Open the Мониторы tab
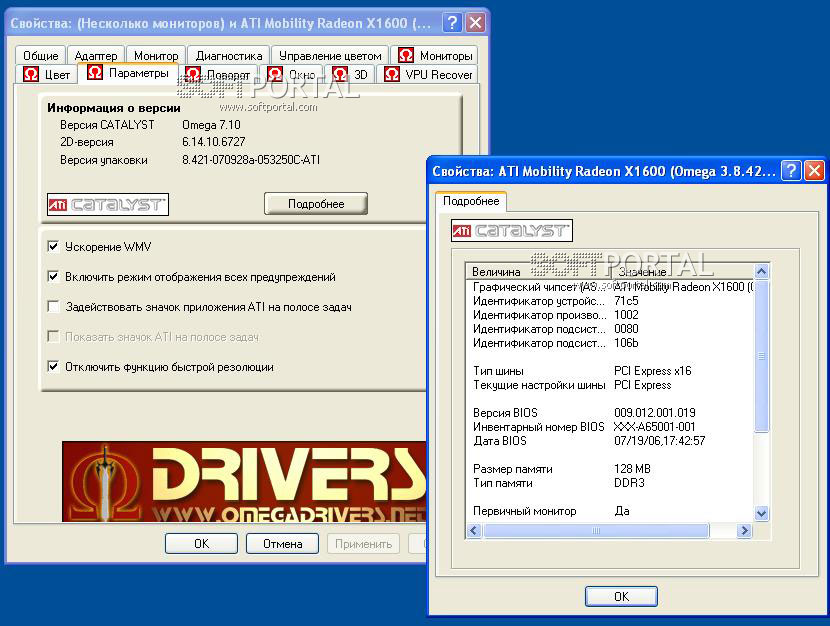This screenshot has height=626, width=830. coord(435,55)
